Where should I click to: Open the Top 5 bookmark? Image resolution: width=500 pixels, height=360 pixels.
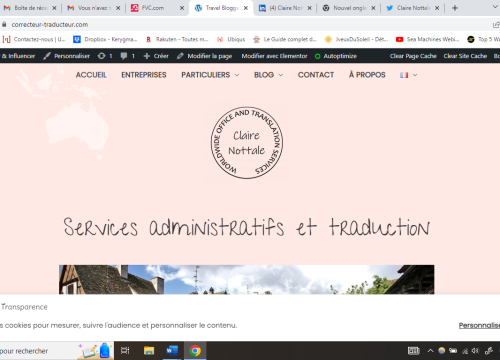click(483, 39)
